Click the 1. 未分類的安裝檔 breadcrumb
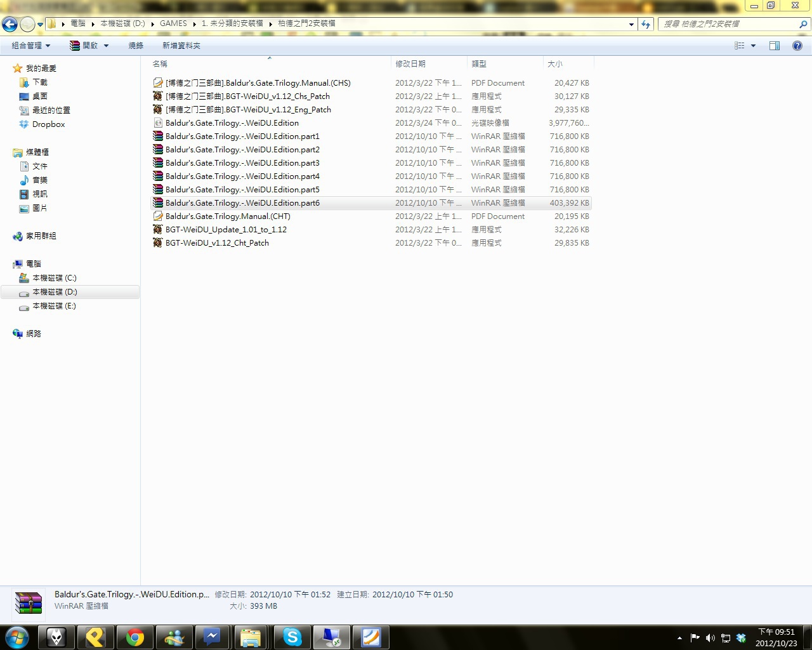Screen dimensions: 812x650 232,23
